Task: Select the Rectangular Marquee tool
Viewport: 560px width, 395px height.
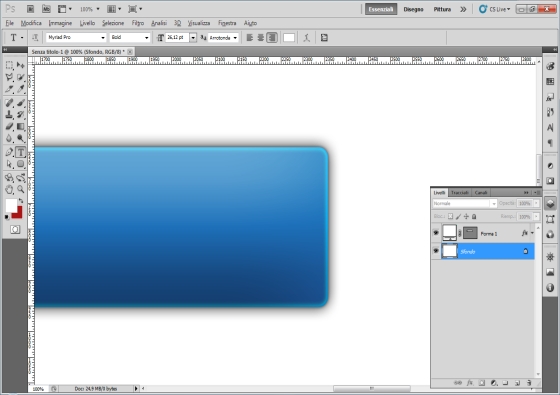Action: click(x=9, y=65)
